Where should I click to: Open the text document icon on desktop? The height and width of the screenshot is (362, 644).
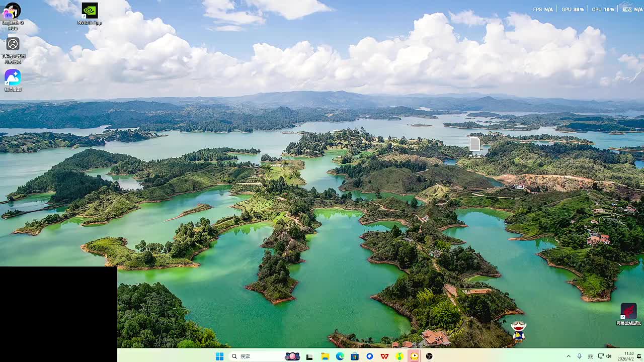pos(474,145)
